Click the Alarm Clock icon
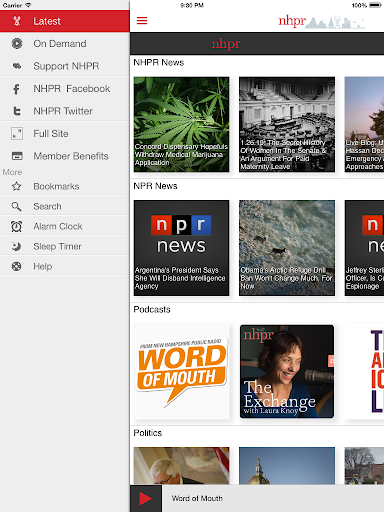 [x=17, y=226]
